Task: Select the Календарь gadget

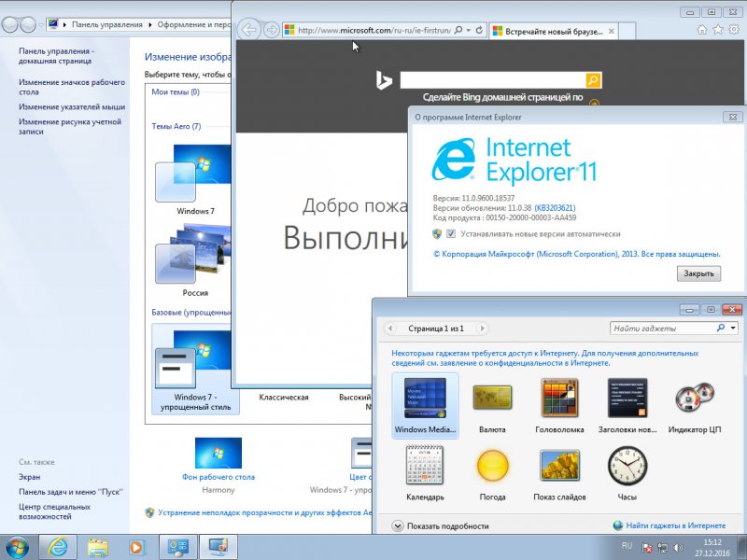Action: tap(425, 473)
